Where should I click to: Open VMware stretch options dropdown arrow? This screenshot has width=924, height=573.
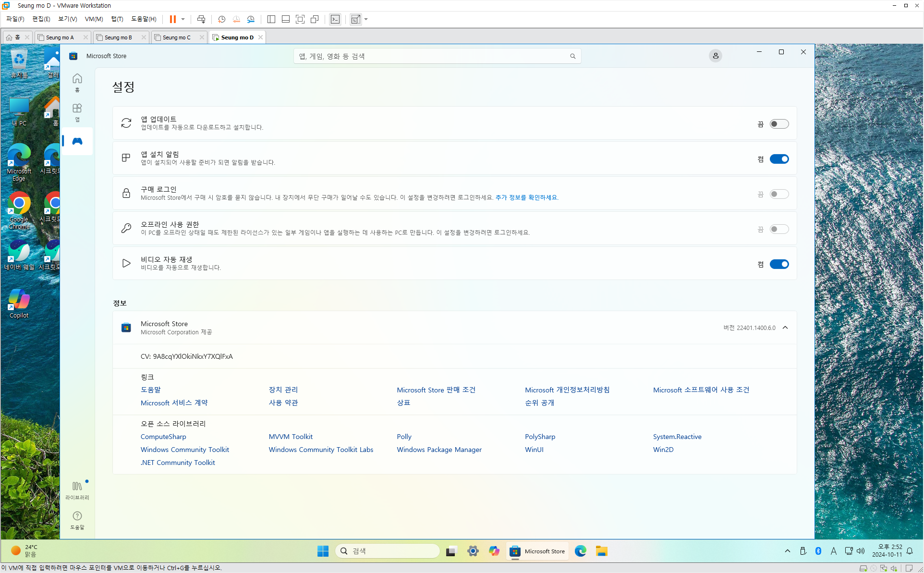(x=366, y=19)
